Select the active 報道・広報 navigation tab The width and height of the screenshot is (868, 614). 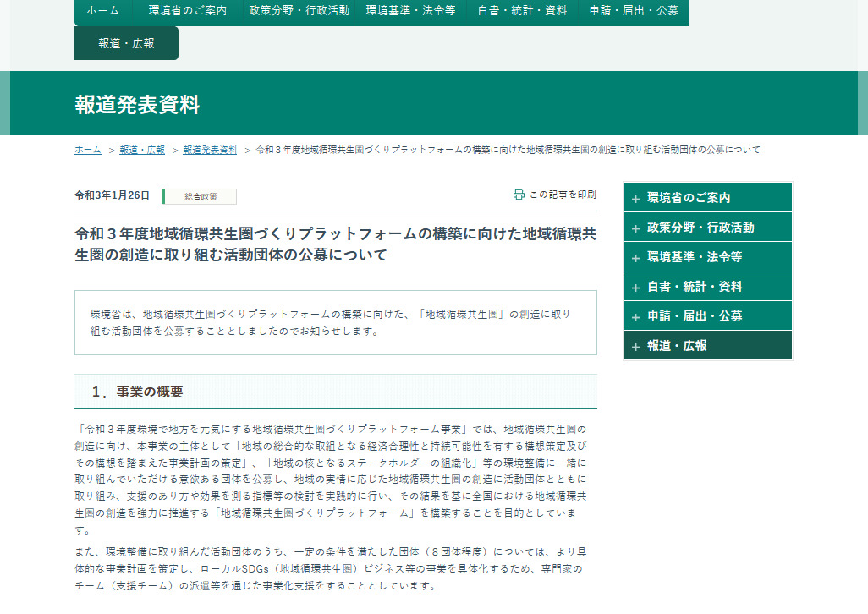pyautogui.click(x=126, y=43)
